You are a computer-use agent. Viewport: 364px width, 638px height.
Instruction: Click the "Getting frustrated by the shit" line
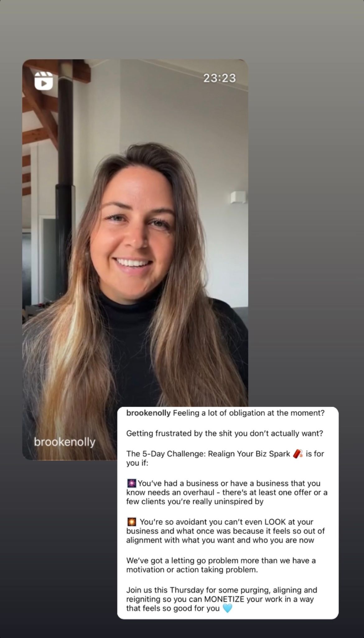[x=225, y=433]
